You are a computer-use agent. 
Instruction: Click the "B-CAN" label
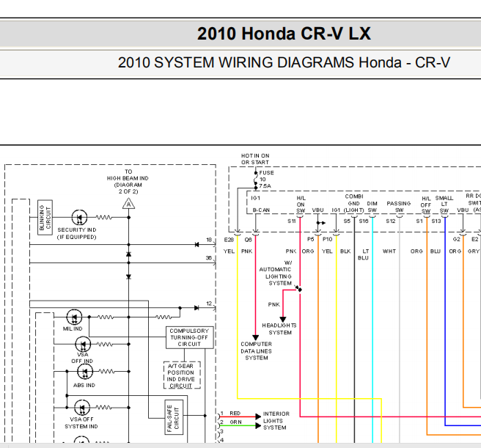tap(261, 210)
